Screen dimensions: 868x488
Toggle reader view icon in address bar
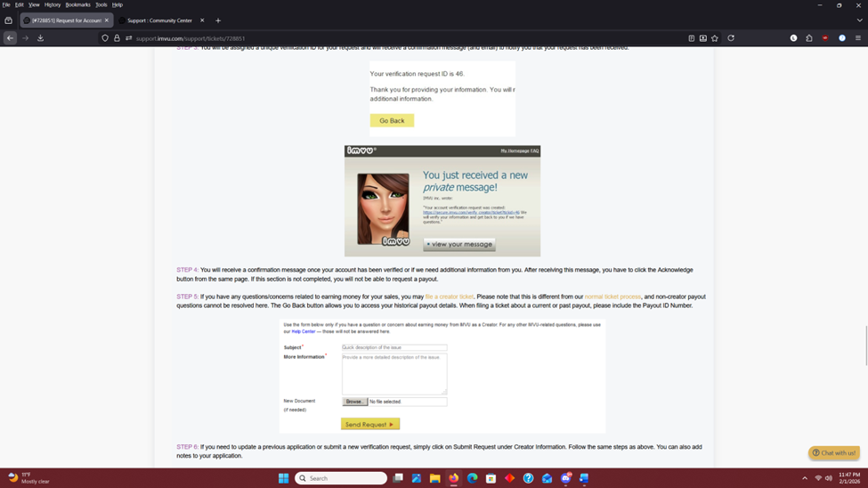pyautogui.click(x=692, y=38)
